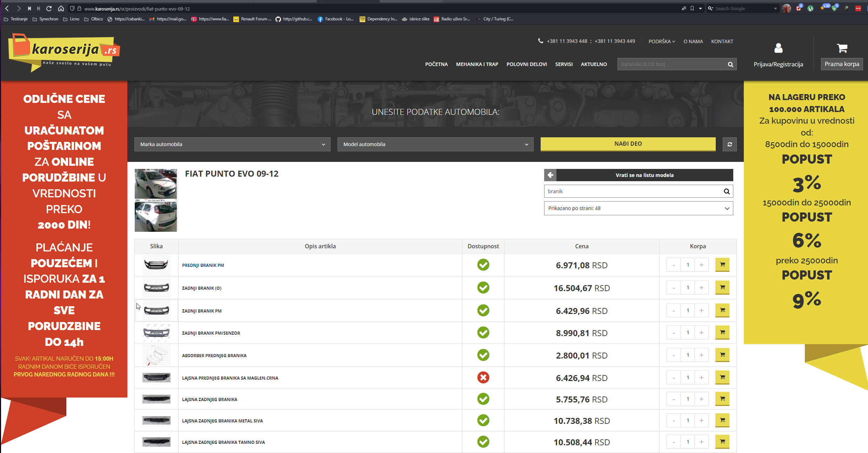This screenshot has width=868, height=453.
Task: Increase quantity for PREDNJI BRANIK PM
Action: tap(701, 265)
